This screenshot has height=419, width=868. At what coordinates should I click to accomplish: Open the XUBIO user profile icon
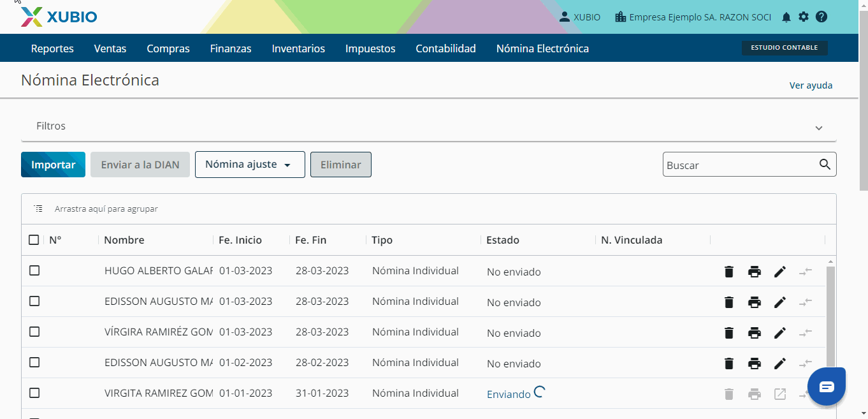(x=564, y=17)
